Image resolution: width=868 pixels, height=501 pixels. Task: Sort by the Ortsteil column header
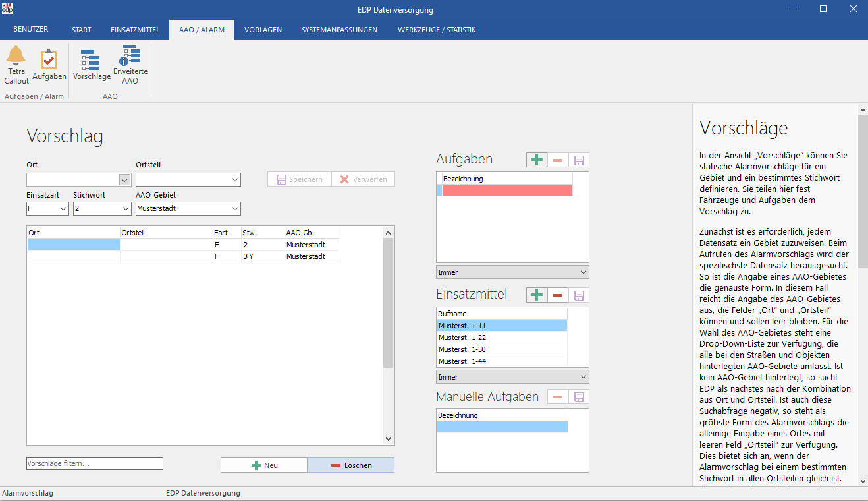tap(167, 233)
